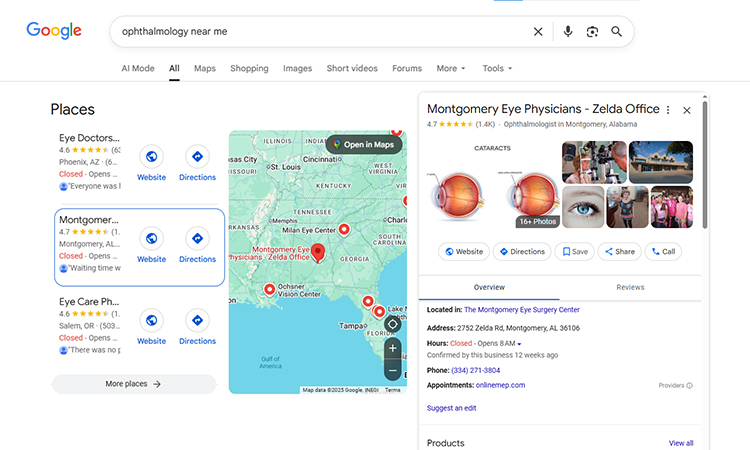
Task: Open Montgomery listing website globe icon
Action: (x=152, y=238)
